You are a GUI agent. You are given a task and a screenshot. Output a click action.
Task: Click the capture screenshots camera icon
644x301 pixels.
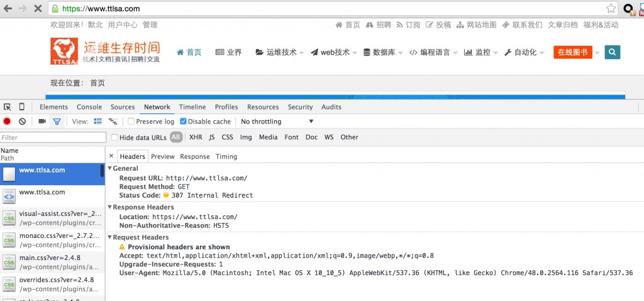[x=42, y=122]
